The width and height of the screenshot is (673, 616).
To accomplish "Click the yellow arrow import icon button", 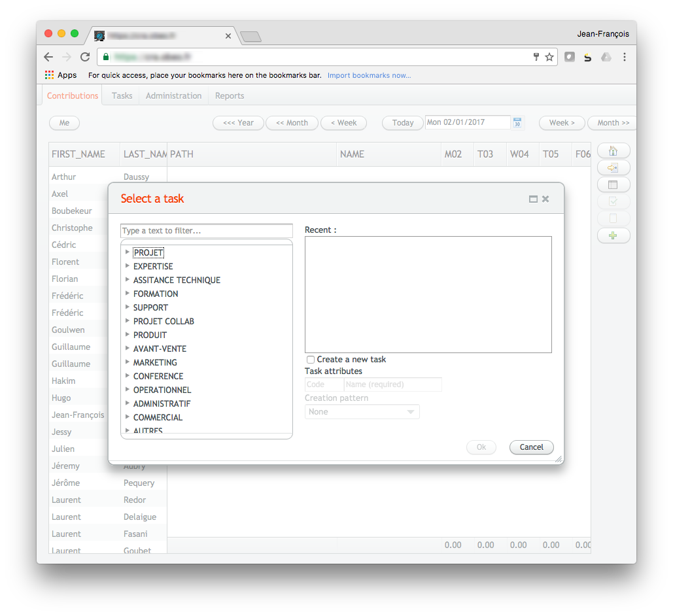I will pos(613,167).
